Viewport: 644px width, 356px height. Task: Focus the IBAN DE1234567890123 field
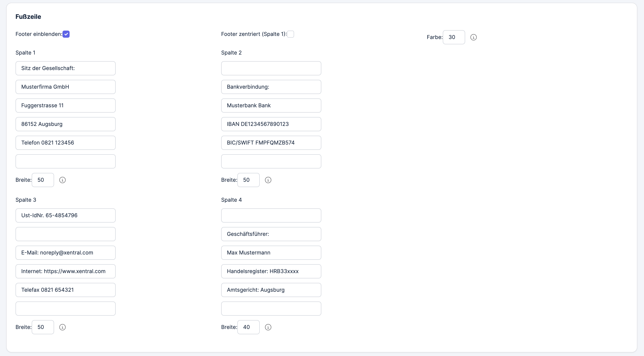(271, 124)
